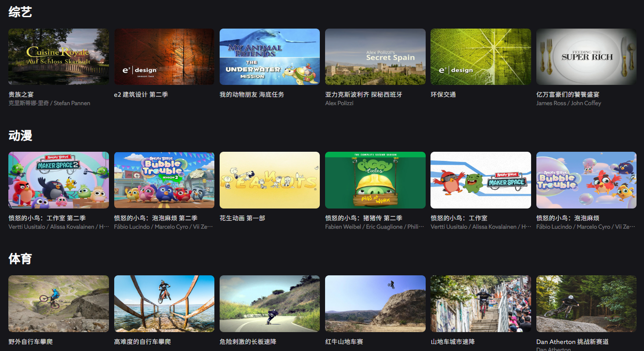Image resolution: width=644 pixels, height=351 pixels.
Task: Click the title link 愤怒的小鸟：泡泡麻烦 第二季
Action: 156,218
